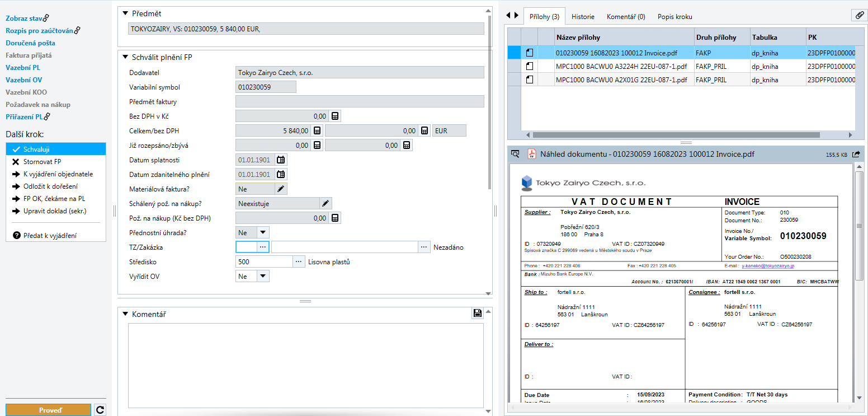868x416 pixels.
Task: Open Přiřazení PL link
Action: pyautogui.click(x=24, y=117)
